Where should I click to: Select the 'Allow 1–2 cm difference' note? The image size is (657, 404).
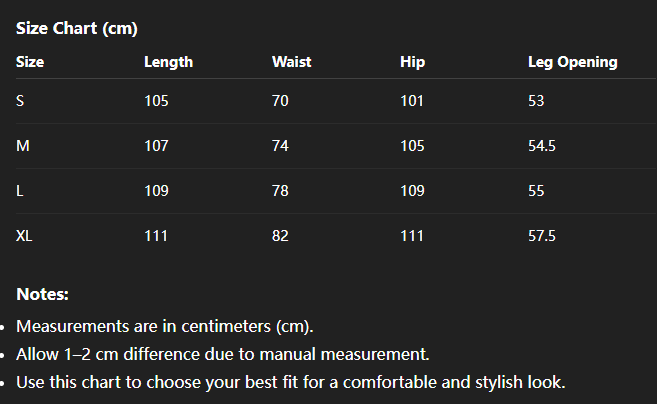[x=223, y=354]
